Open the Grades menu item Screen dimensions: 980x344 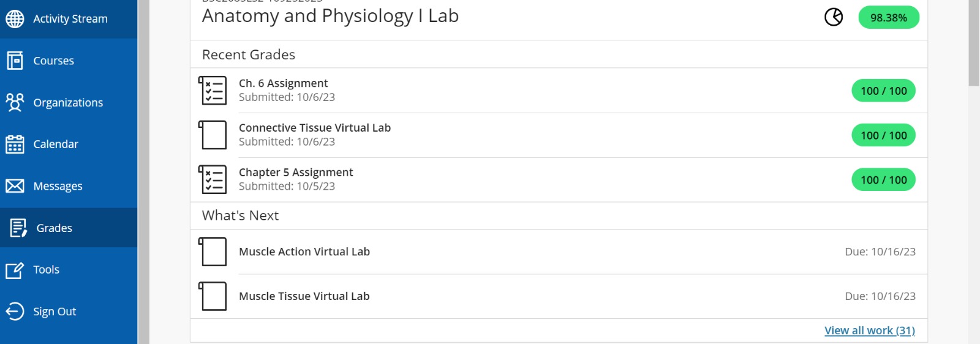pyautogui.click(x=54, y=228)
